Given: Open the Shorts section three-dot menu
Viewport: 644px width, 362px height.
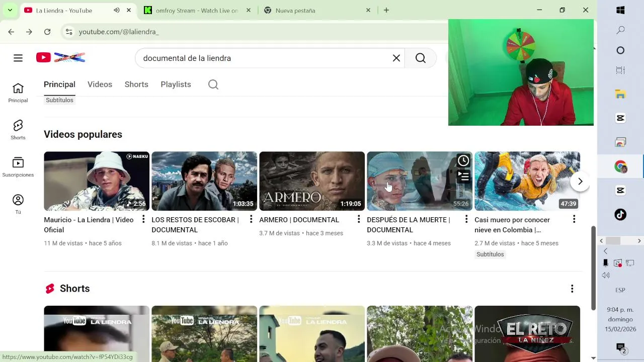Looking at the screenshot, I should tap(572, 289).
